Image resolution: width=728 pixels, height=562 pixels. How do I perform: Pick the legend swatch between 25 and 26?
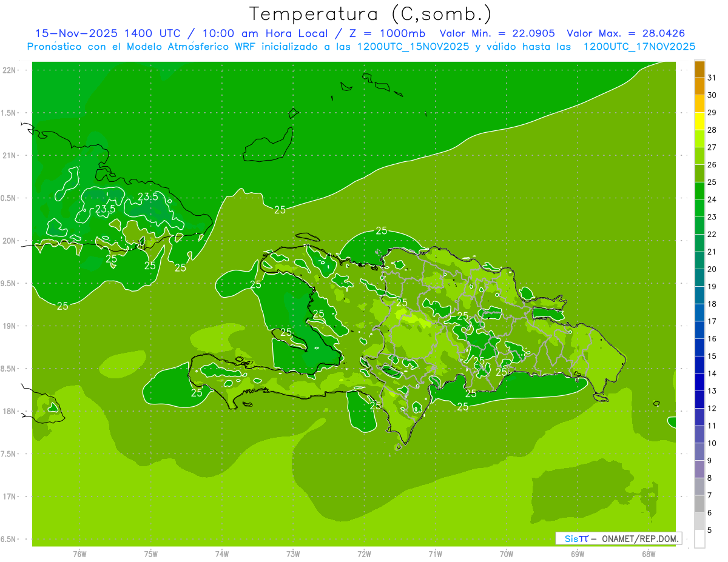click(x=699, y=173)
